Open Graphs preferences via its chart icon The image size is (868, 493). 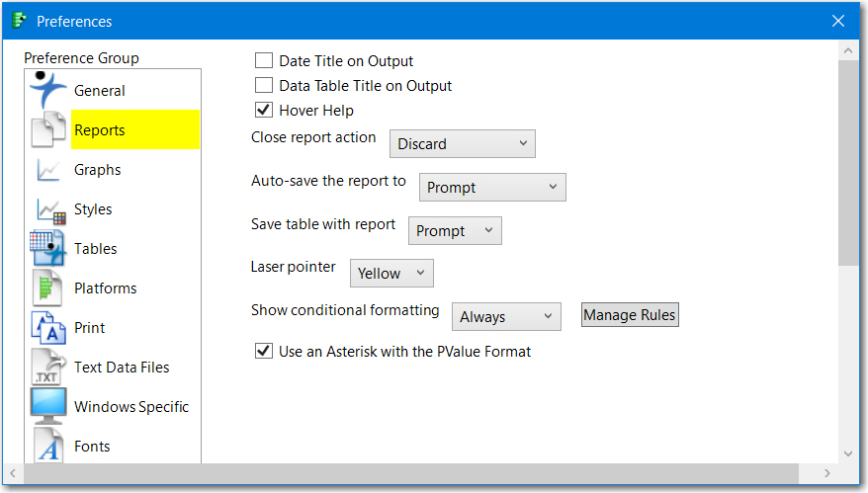47,170
